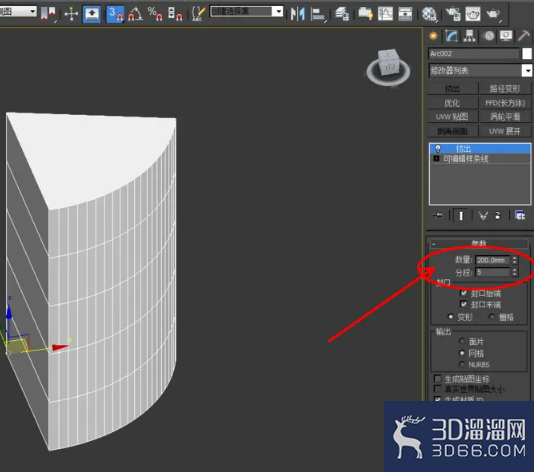This screenshot has width=534, height=472.
Task: Click the 分段 segments field
Action: 492,272
